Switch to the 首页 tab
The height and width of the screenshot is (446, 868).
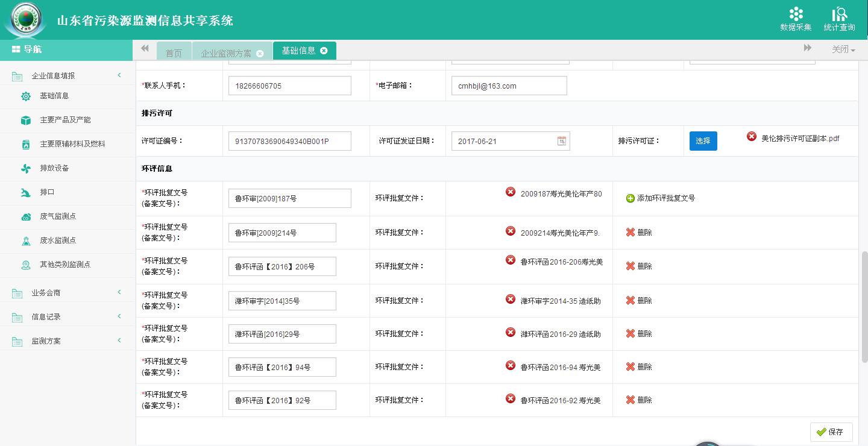pos(174,53)
